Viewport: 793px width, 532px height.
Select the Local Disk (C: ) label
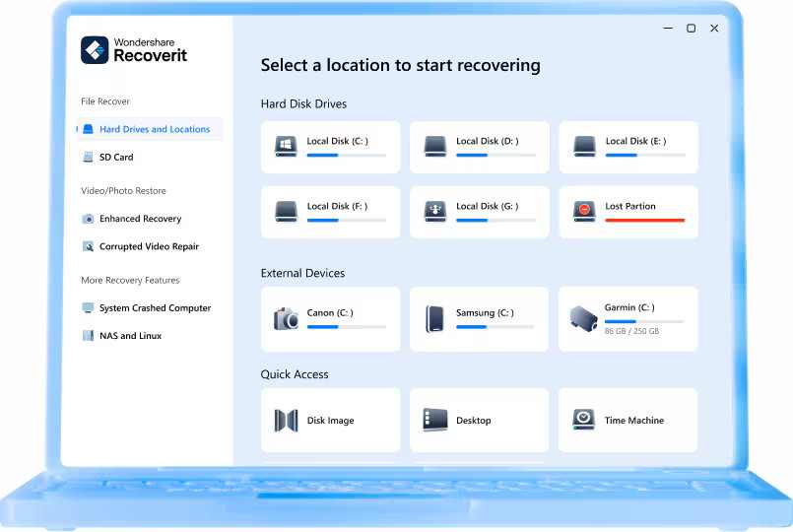(x=337, y=141)
